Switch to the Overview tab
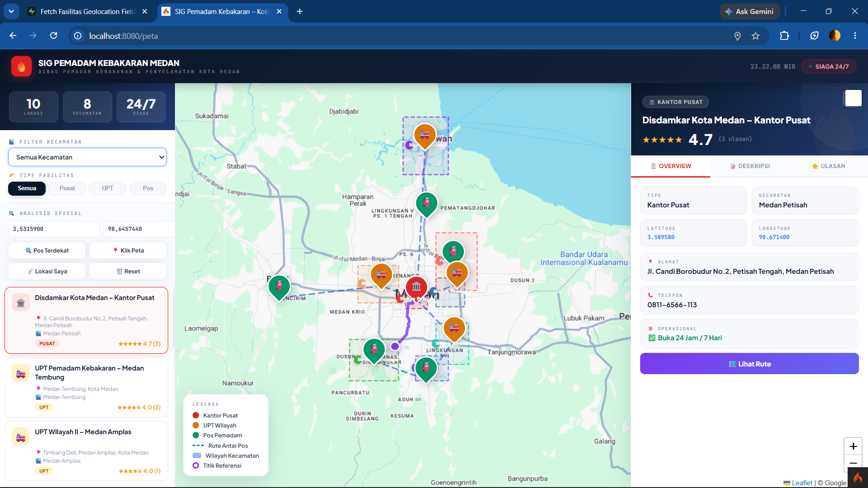This screenshot has height=488, width=868. point(670,166)
